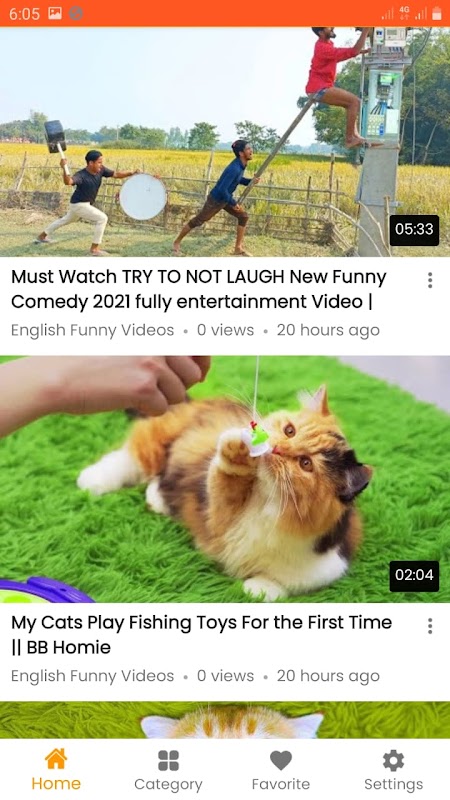Open the partially visible kitten thumbnail
The image size is (450, 800).
pos(225,720)
